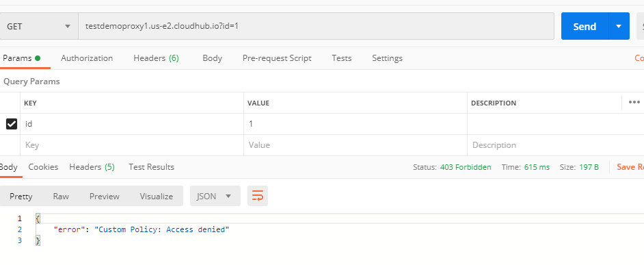Select the Pretty response view

coord(21,197)
